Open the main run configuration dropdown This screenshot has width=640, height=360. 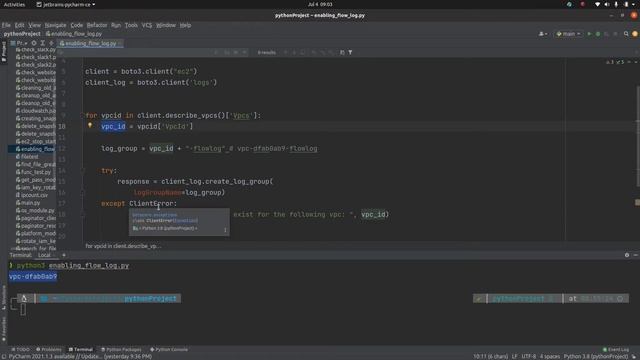tap(569, 34)
